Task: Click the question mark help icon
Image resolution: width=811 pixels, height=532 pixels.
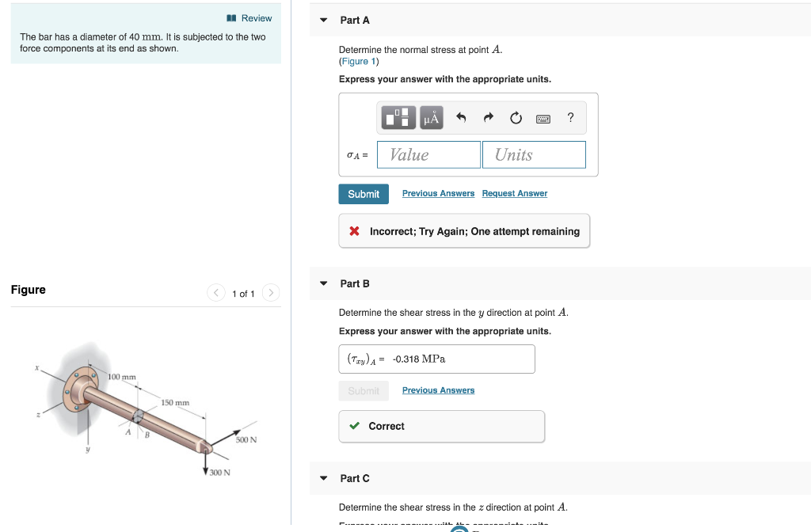Action: tap(570, 117)
